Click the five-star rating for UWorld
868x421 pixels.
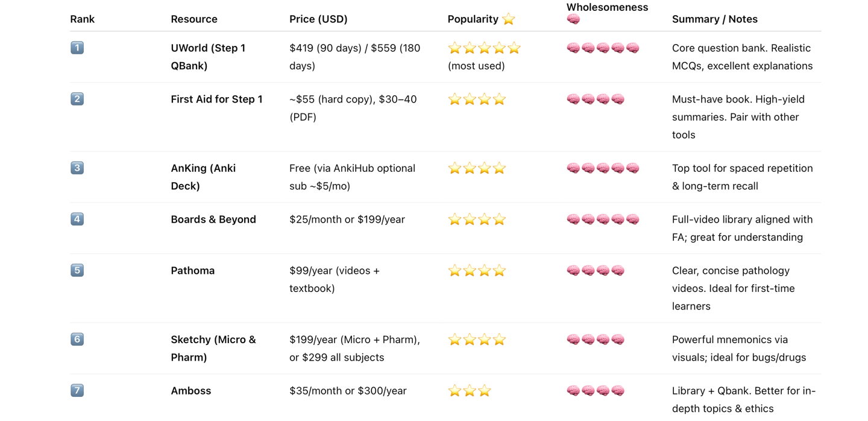click(484, 48)
